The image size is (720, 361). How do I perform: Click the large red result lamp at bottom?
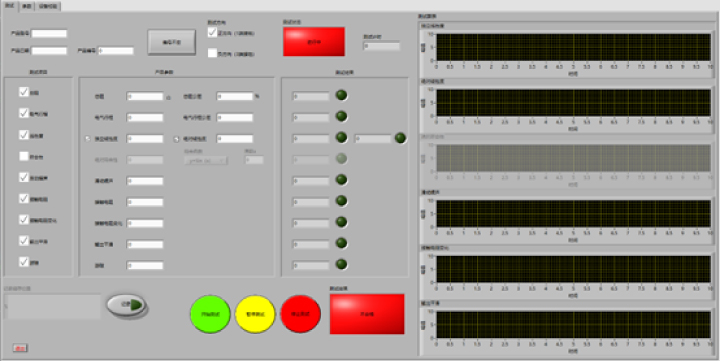tap(367, 314)
